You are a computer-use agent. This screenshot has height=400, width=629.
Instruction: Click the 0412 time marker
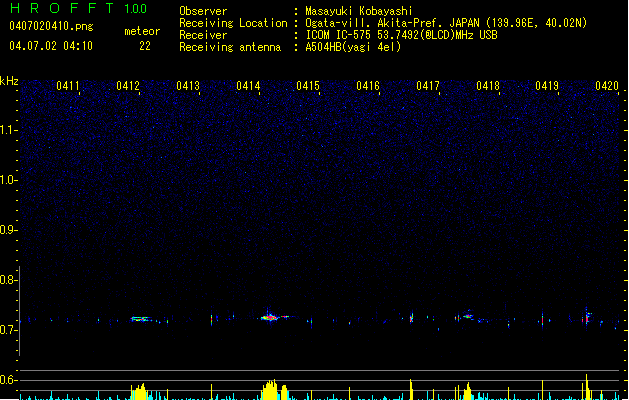[128, 86]
